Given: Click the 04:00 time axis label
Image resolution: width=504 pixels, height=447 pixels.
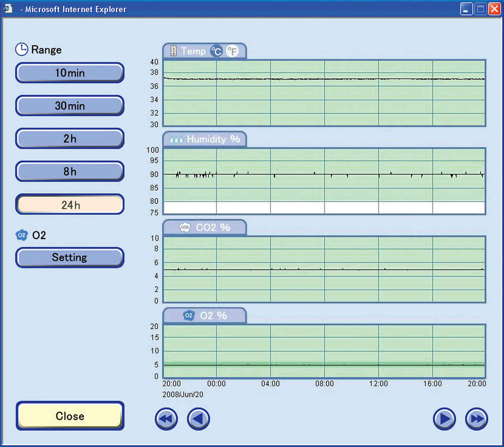Looking at the screenshot, I should [271, 384].
